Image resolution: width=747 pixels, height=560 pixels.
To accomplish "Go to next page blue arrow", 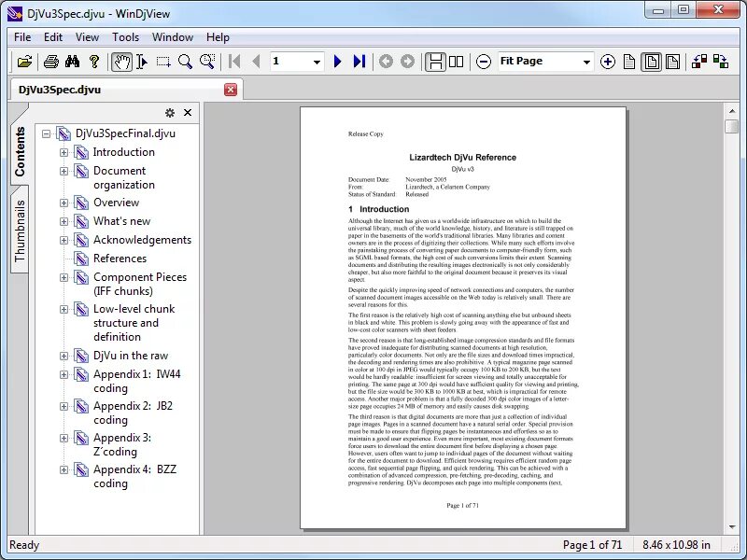I will tap(337, 62).
